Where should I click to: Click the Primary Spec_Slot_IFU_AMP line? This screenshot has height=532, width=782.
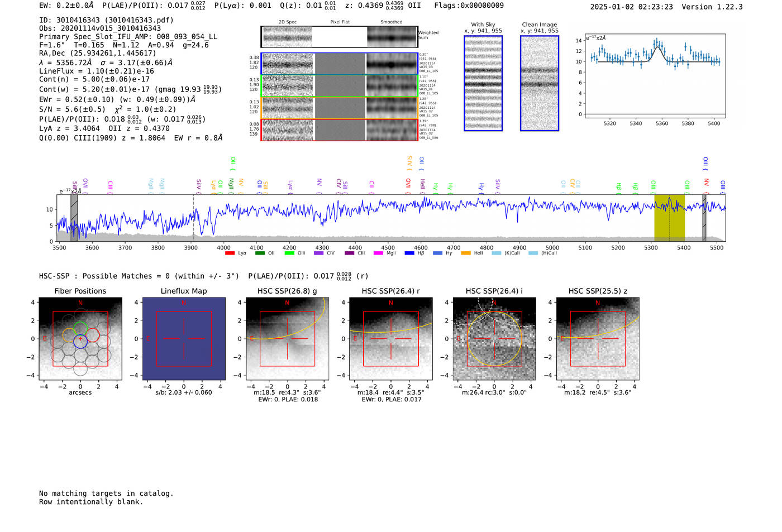click(128, 37)
